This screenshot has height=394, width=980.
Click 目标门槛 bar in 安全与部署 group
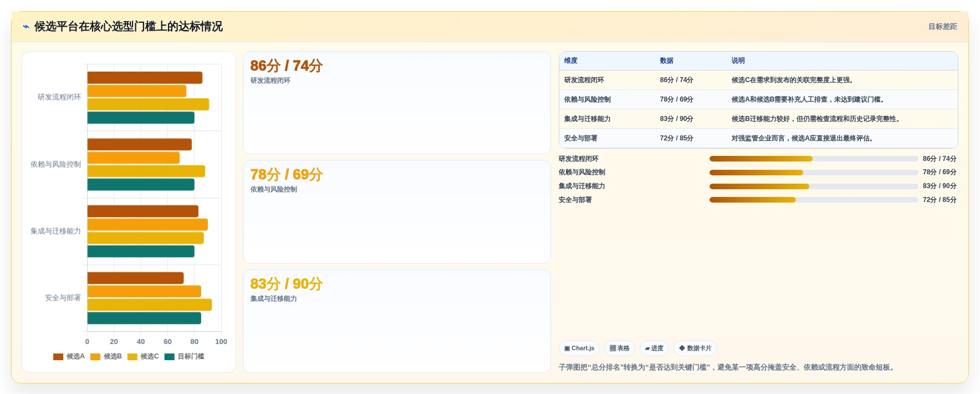tap(144, 318)
